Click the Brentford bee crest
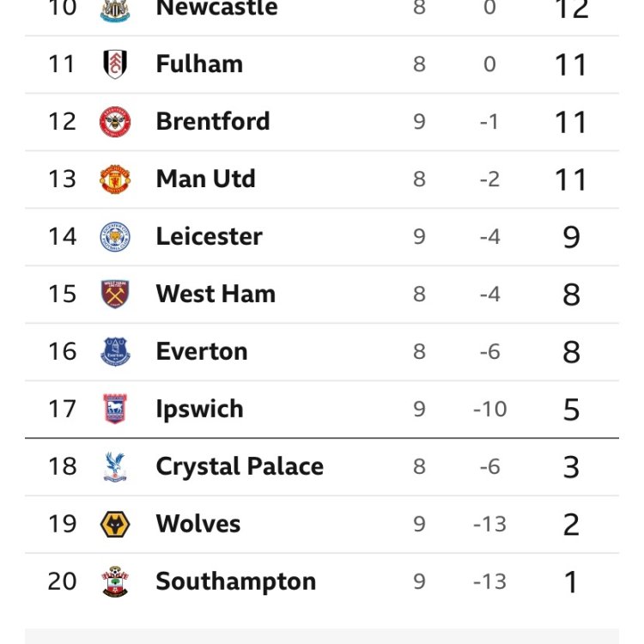The height and width of the screenshot is (644, 644). coord(115,122)
